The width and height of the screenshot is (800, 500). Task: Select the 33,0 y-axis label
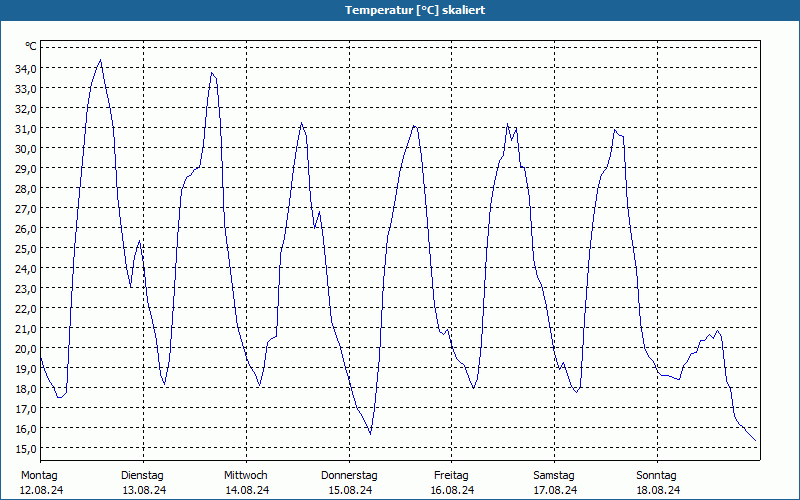point(26,88)
